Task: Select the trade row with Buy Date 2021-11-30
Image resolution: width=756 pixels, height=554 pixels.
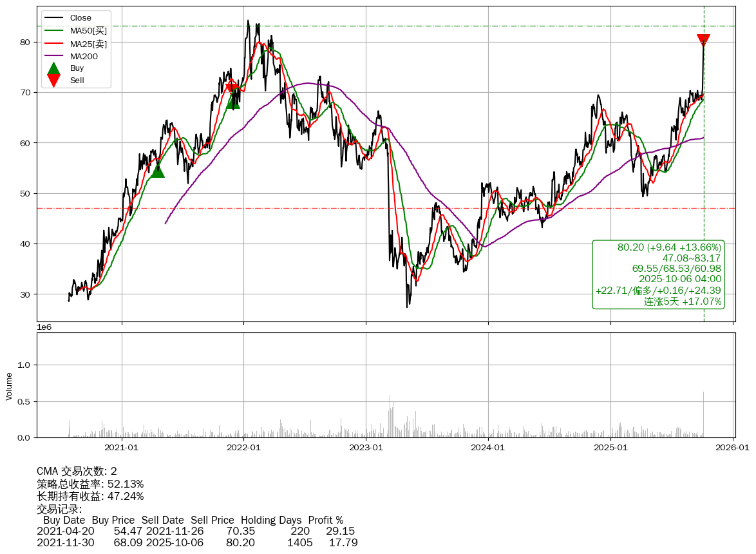Action: (196, 543)
